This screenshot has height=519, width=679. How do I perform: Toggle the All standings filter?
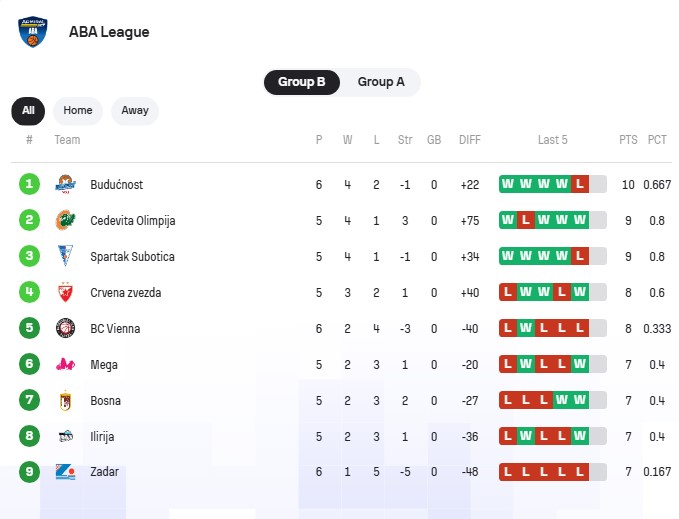tap(28, 111)
